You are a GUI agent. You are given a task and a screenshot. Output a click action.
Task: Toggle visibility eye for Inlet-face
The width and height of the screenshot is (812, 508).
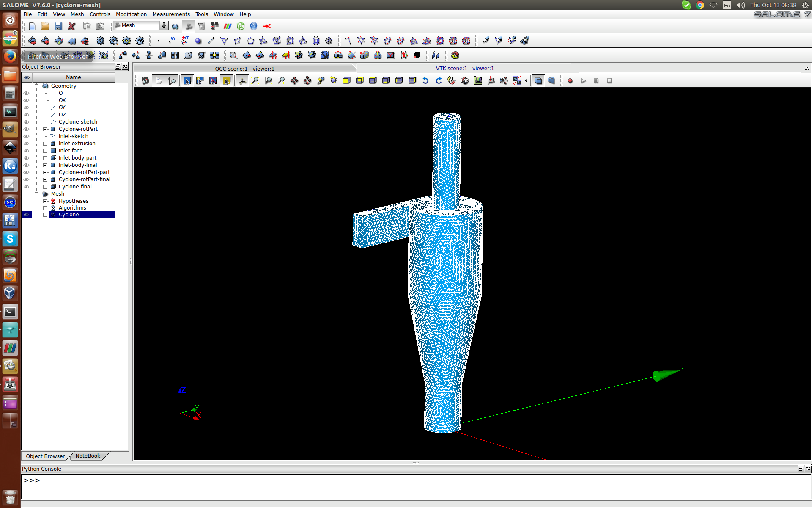tap(27, 151)
